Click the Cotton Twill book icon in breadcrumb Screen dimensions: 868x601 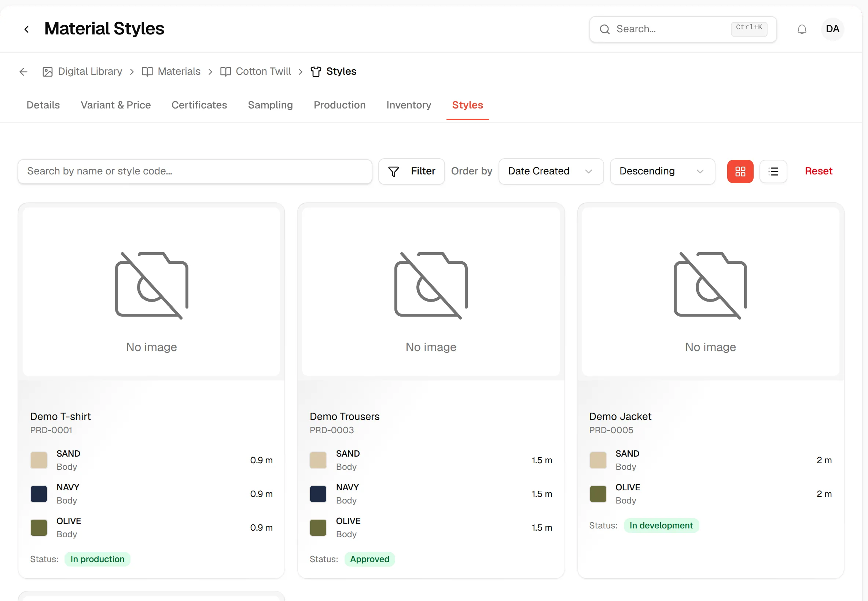click(x=225, y=71)
